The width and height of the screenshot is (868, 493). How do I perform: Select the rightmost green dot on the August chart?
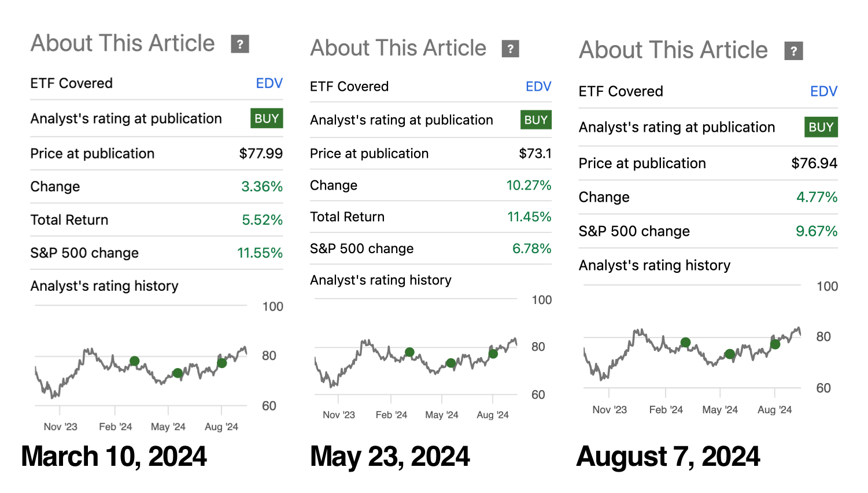point(775,344)
